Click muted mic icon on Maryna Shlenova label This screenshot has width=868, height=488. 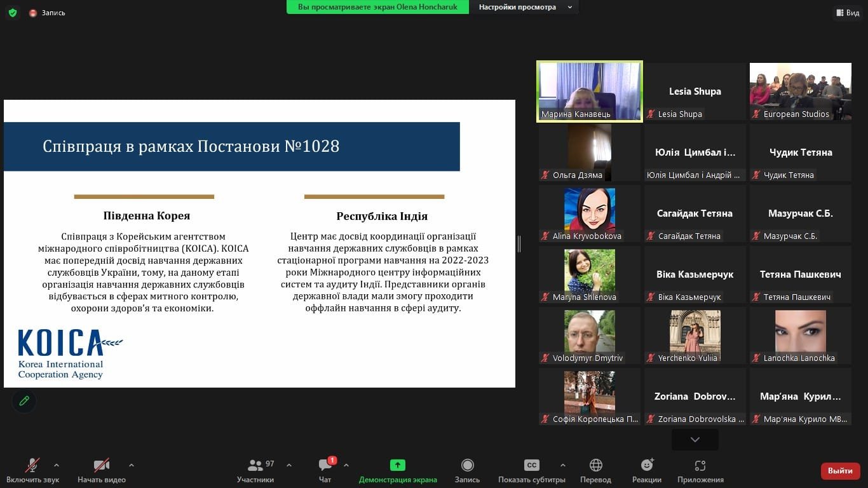[x=545, y=297]
